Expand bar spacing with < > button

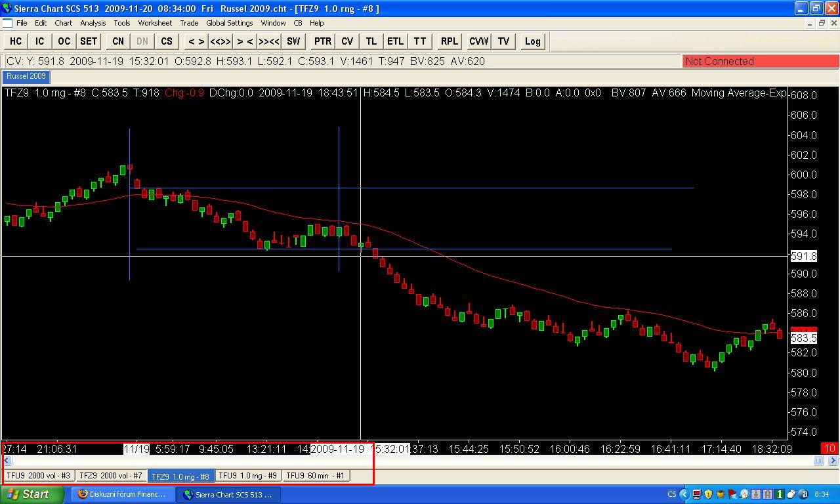point(196,41)
